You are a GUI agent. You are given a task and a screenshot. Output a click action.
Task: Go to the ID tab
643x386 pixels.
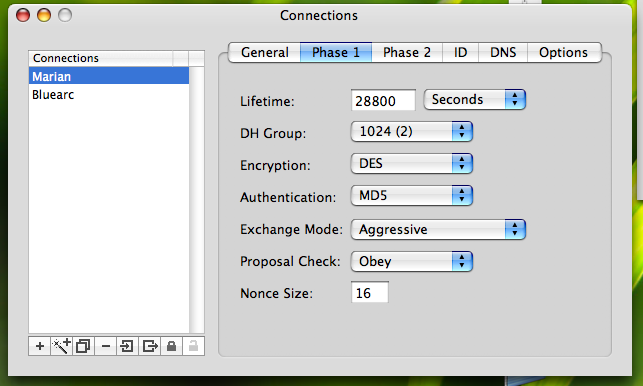tap(461, 53)
